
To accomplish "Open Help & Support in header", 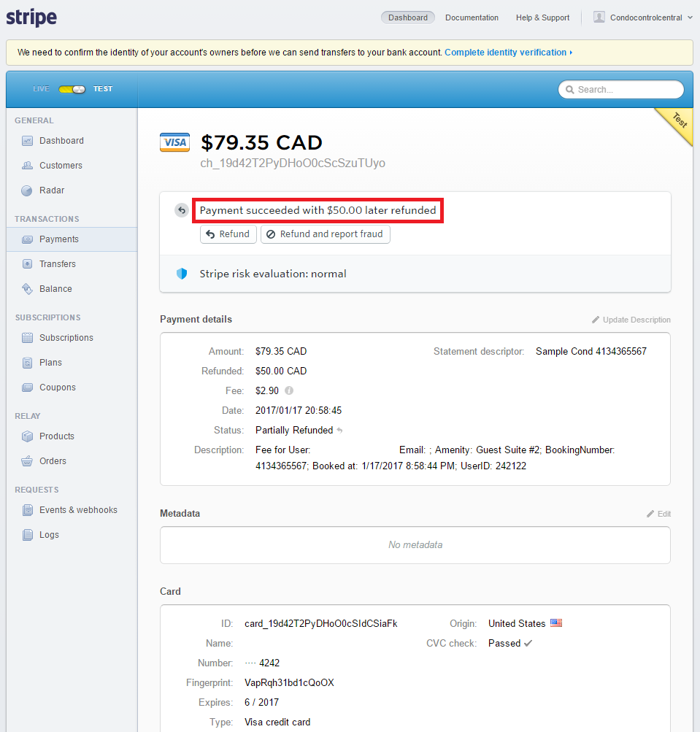I will [x=542, y=18].
